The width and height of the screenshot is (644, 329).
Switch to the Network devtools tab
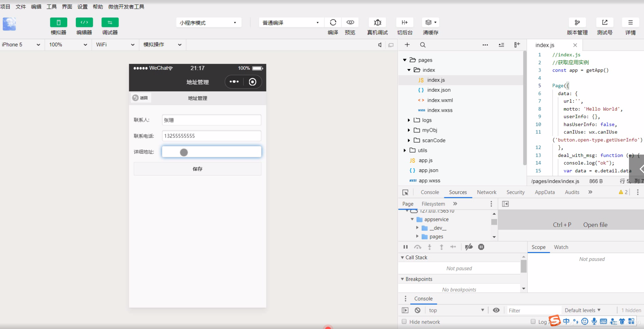[487, 192]
